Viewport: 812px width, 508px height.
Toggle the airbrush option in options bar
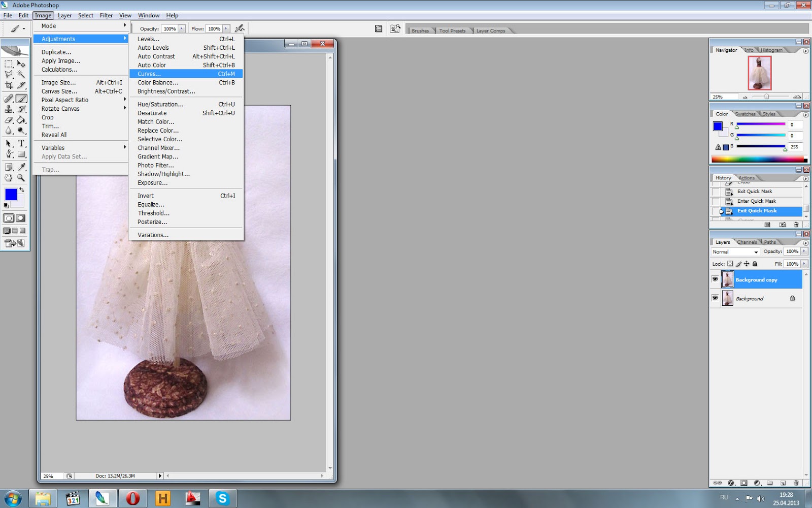pos(240,28)
